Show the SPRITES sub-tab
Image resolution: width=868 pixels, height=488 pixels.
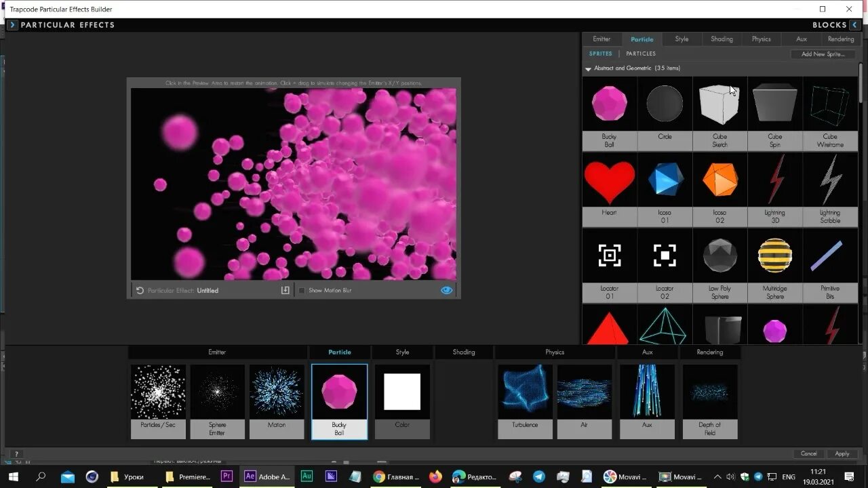click(601, 54)
